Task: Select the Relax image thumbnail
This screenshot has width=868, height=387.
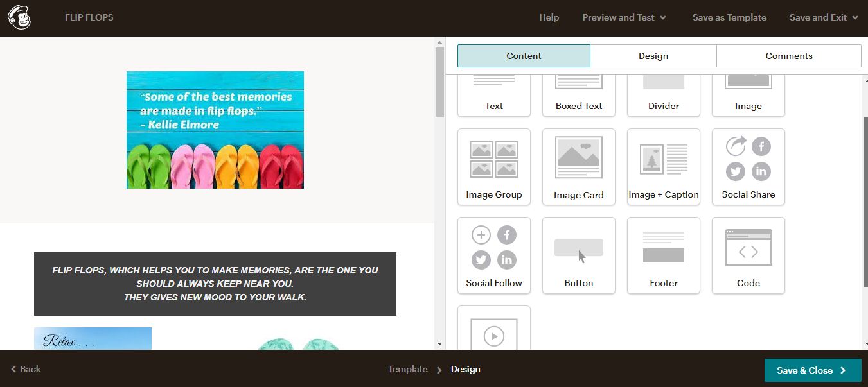Action: coord(93,338)
